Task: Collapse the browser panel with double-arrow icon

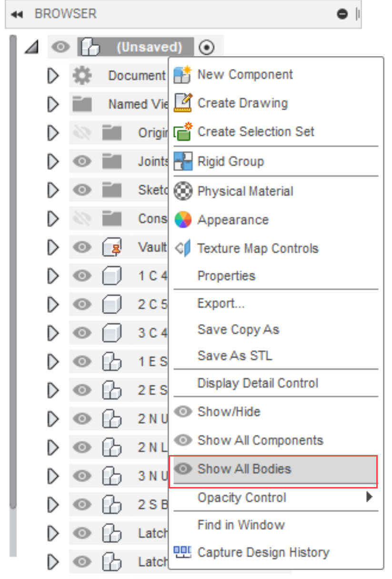Action: pos(17,14)
